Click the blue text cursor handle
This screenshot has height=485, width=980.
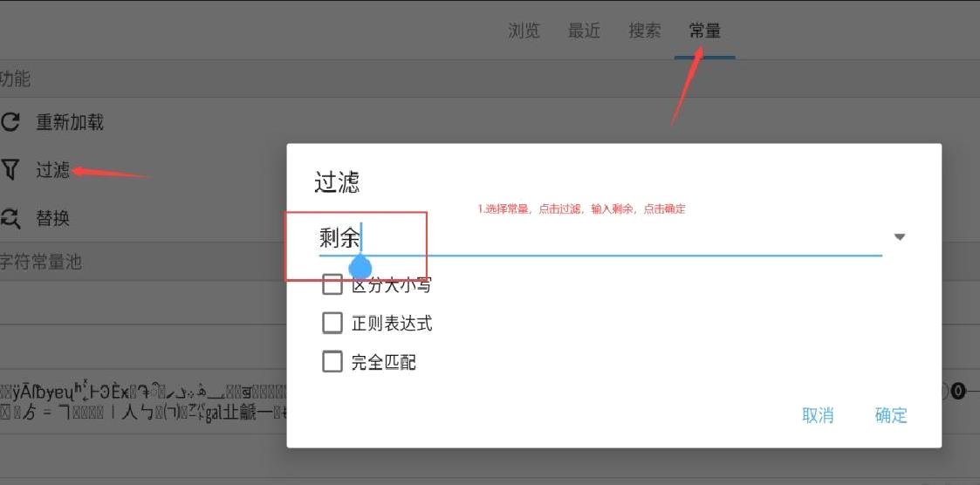tap(360, 266)
